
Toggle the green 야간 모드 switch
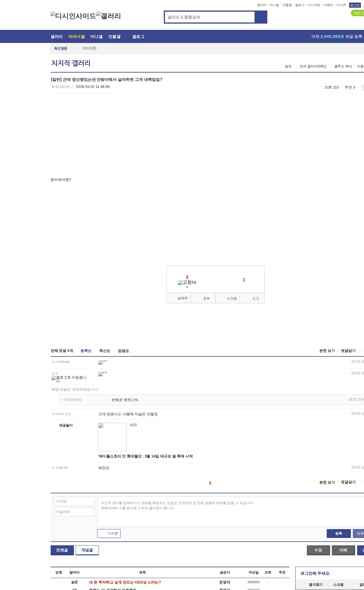coord(358,13)
